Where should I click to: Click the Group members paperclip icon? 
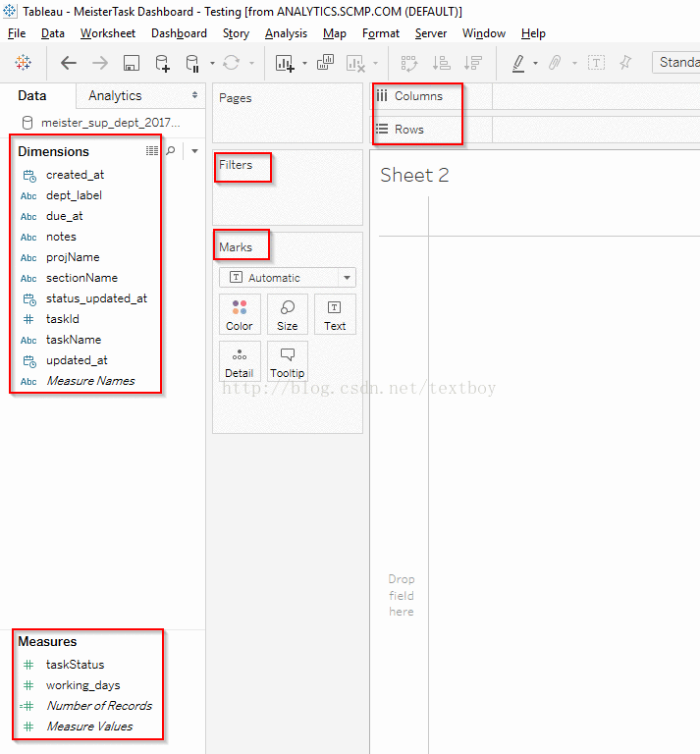555,63
